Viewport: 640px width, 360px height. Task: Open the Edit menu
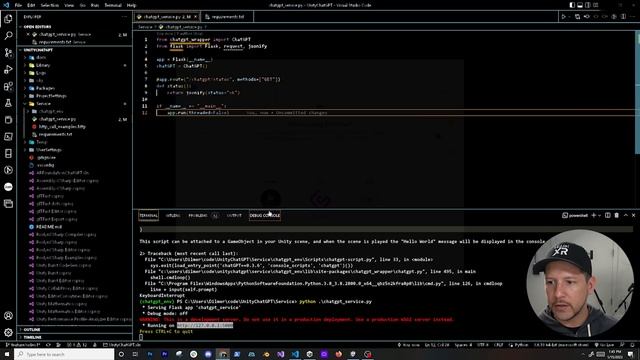(x=31, y=5)
